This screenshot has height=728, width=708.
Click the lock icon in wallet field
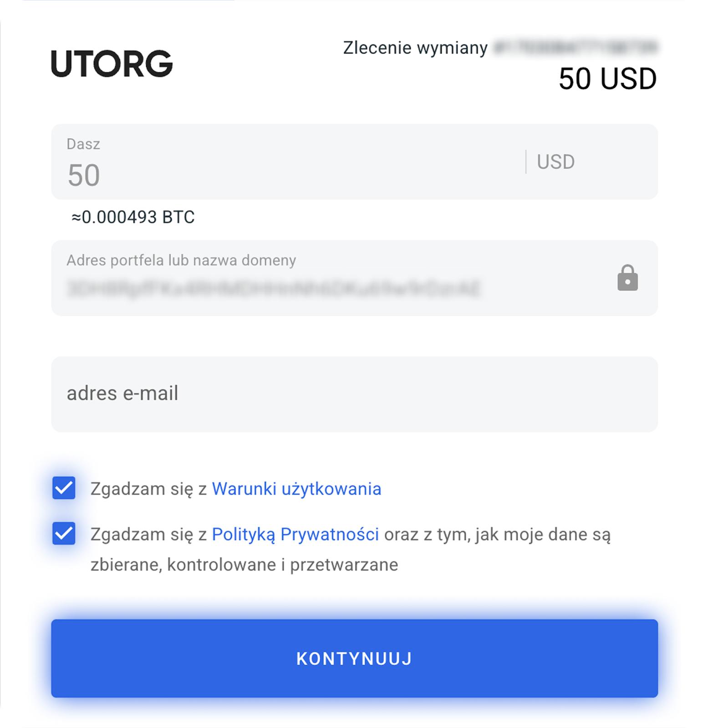[x=627, y=278]
